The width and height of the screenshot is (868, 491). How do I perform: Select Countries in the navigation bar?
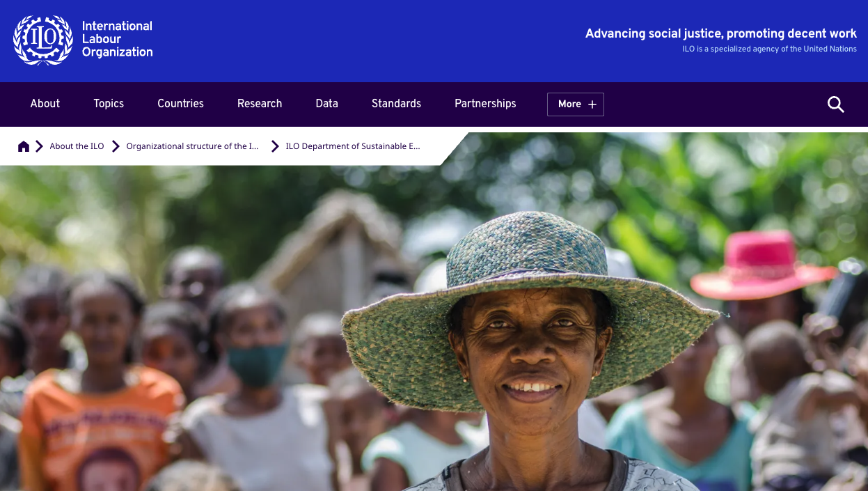(x=180, y=104)
